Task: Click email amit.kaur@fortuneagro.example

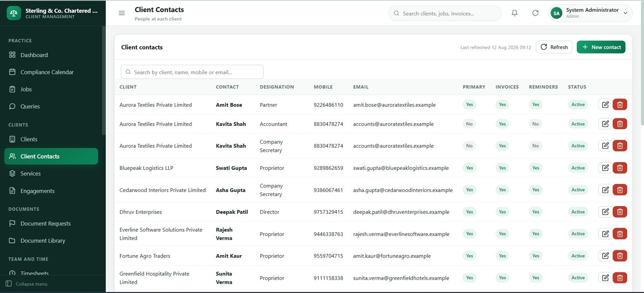Action: coord(392,256)
